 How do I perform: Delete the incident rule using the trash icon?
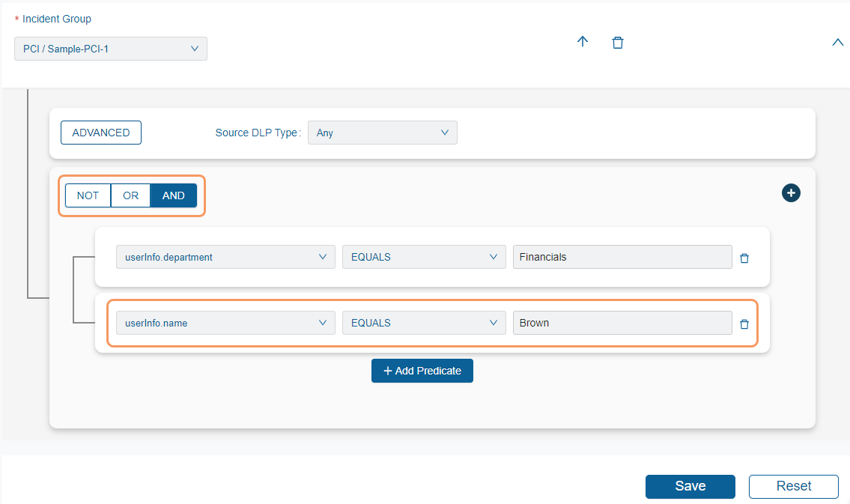[x=618, y=42]
